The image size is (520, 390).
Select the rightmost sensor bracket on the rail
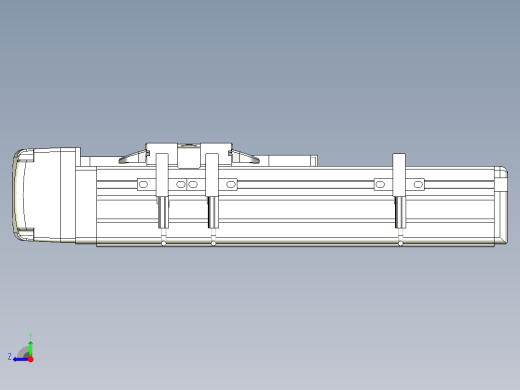(x=399, y=175)
